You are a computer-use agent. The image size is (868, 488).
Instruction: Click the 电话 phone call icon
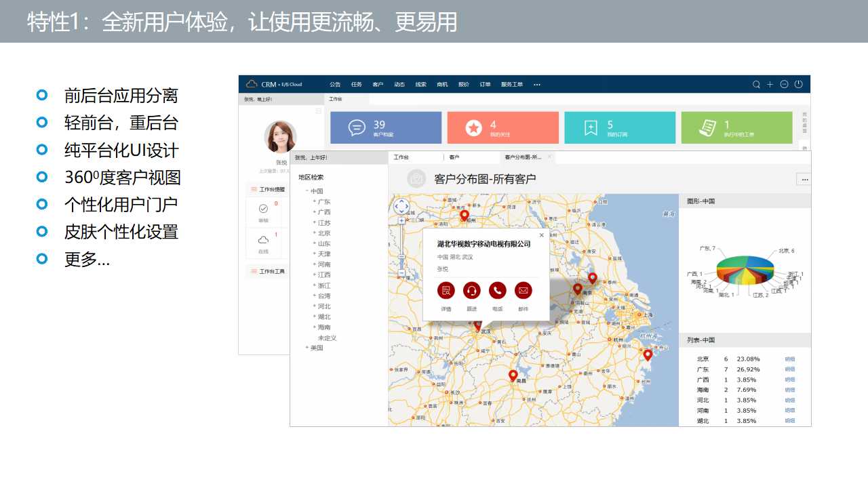pos(498,291)
